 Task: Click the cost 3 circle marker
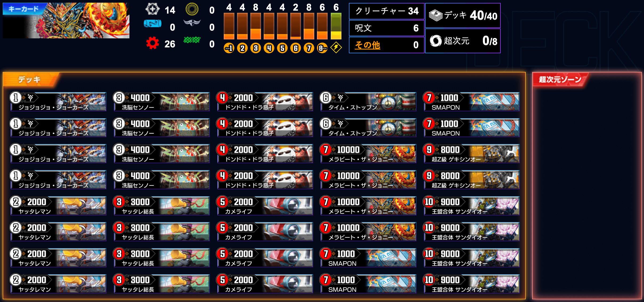256,48
